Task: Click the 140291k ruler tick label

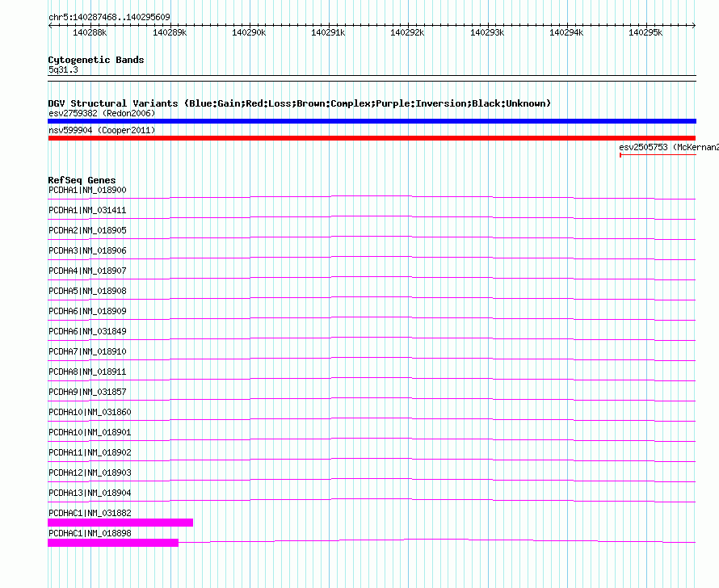Action: tap(328, 32)
